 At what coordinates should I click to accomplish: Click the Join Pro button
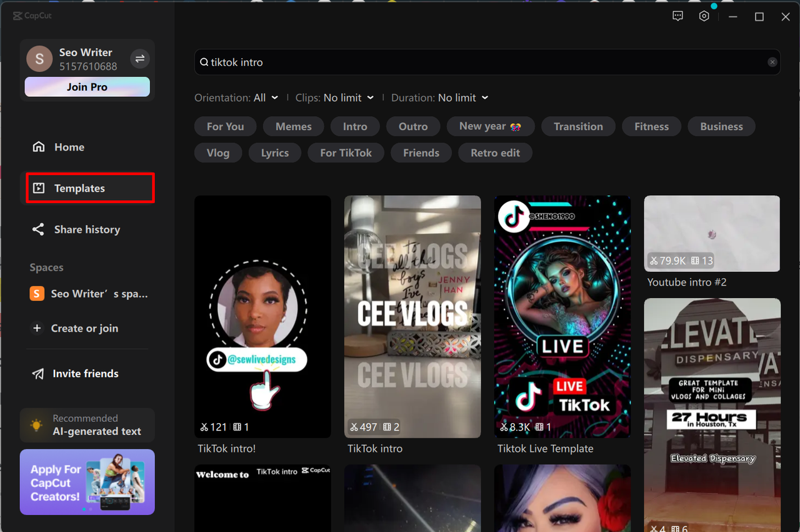click(86, 87)
